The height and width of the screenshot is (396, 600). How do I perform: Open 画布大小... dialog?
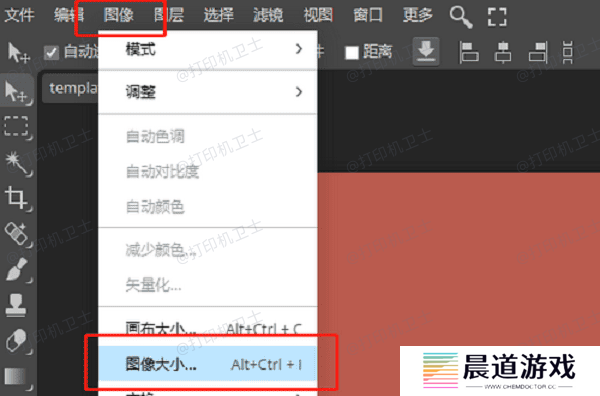pyautogui.click(x=208, y=328)
